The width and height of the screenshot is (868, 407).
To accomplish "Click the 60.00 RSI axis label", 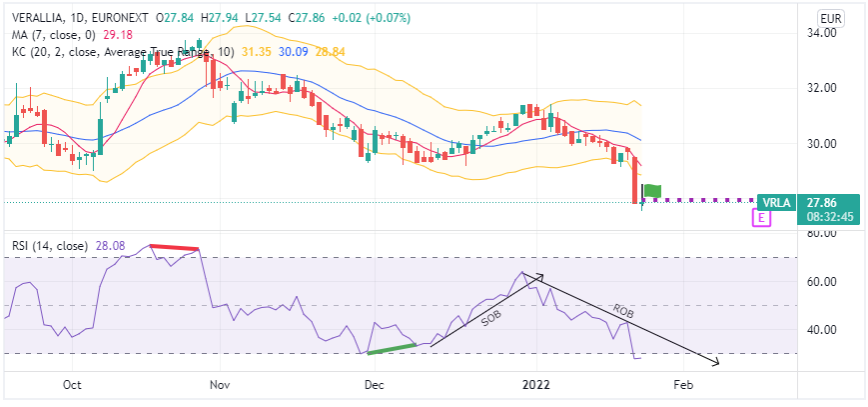I will coord(822,282).
